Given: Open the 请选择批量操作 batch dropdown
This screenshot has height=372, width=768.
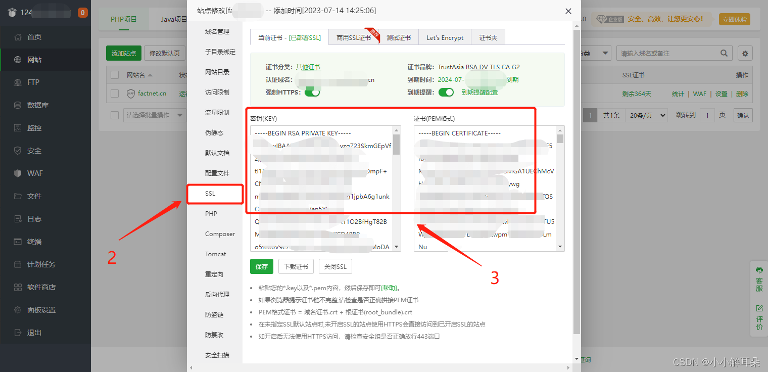Looking at the screenshot, I should click(x=154, y=115).
